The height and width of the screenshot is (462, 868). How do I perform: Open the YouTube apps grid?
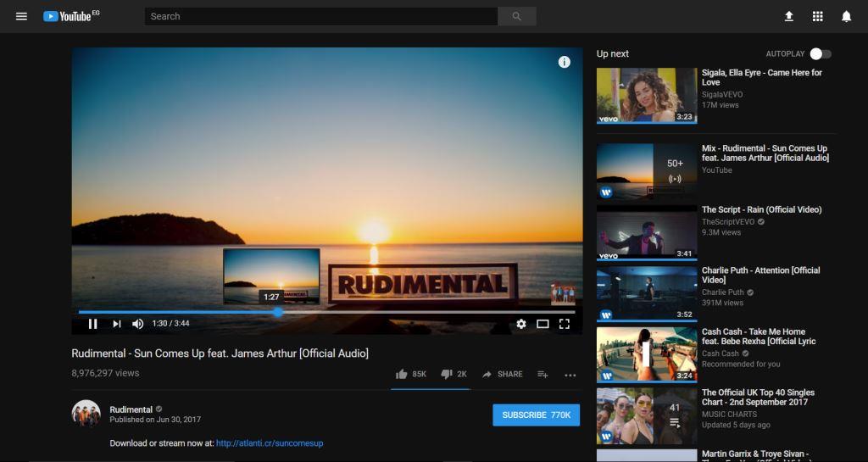pyautogui.click(x=818, y=17)
